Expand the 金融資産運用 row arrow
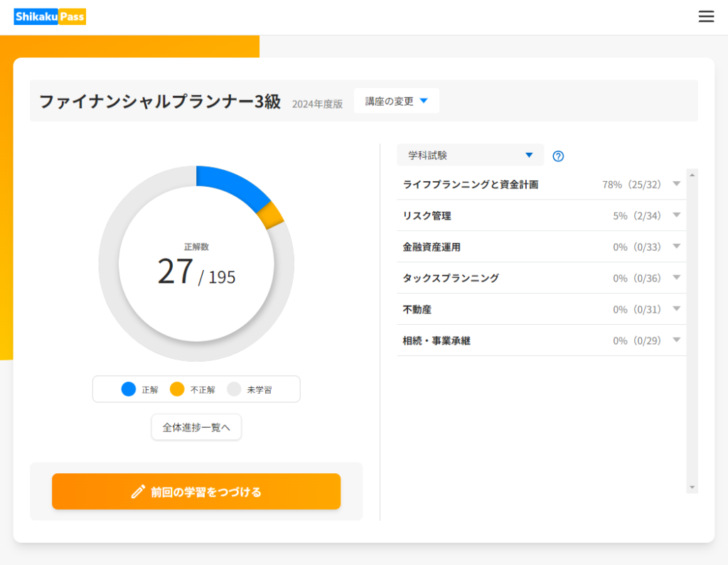728x565 pixels. [x=676, y=247]
